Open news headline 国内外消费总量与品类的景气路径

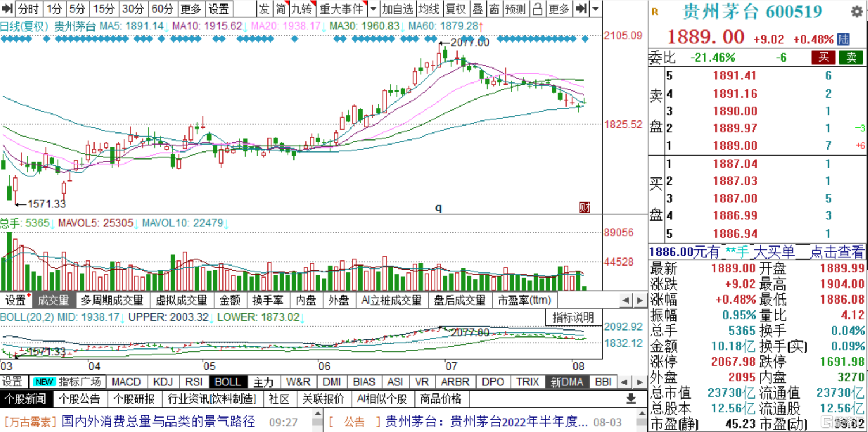[x=158, y=422]
